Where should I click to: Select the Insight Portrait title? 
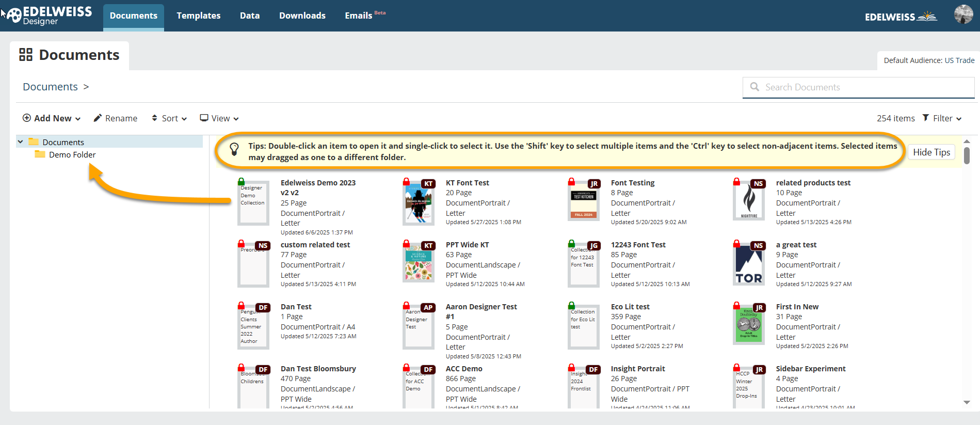[638, 369]
